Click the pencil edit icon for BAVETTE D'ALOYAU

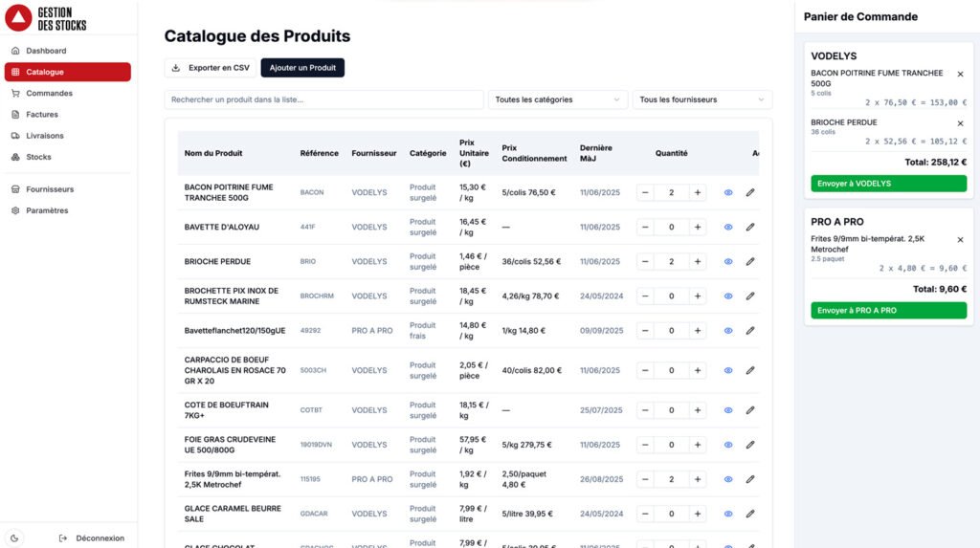(x=750, y=228)
